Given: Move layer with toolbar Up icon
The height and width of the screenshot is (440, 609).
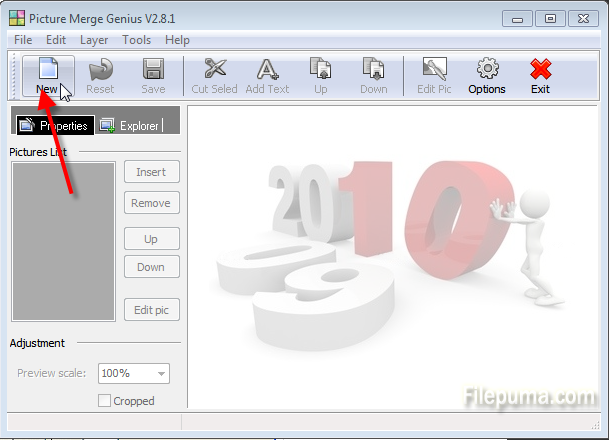Looking at the screenshot, I should click(320, 69).
